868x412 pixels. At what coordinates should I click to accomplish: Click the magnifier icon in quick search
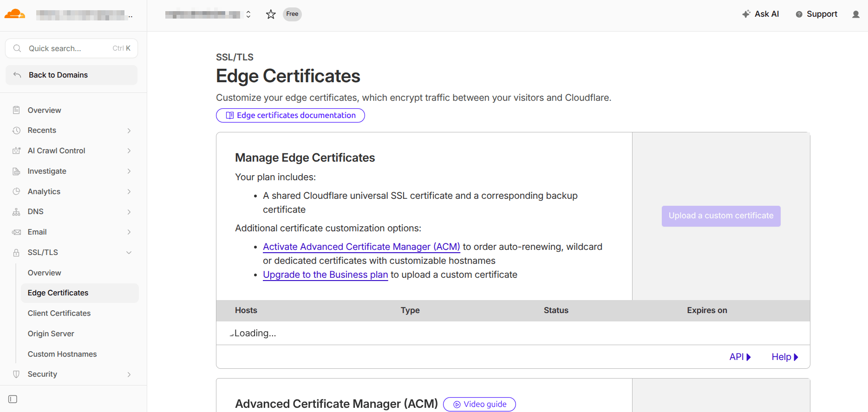[17, 48]
